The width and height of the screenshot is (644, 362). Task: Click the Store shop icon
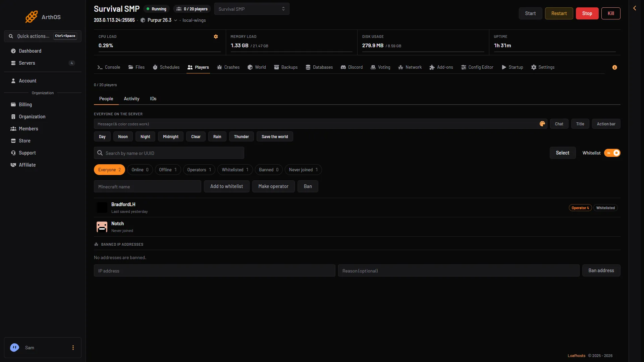[13, 141]
